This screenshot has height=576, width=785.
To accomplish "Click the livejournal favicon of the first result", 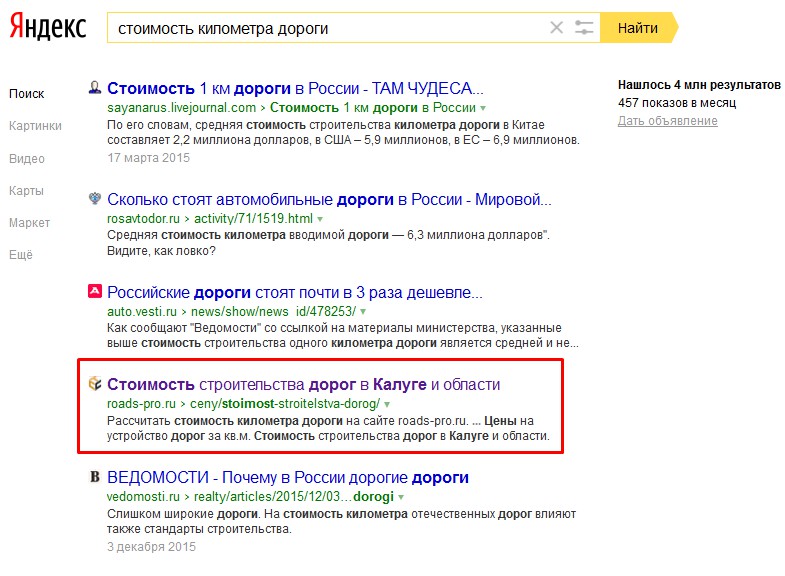I will [95, 88].
